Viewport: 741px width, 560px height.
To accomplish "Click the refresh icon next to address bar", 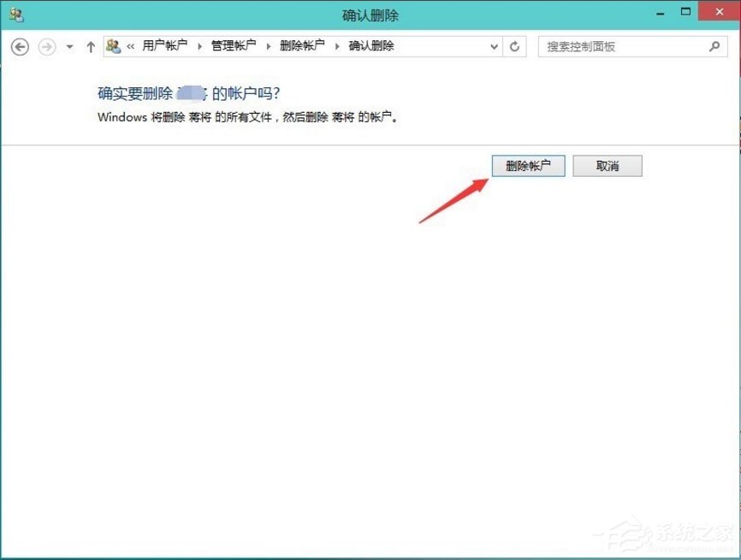I will tap(515, 47).
